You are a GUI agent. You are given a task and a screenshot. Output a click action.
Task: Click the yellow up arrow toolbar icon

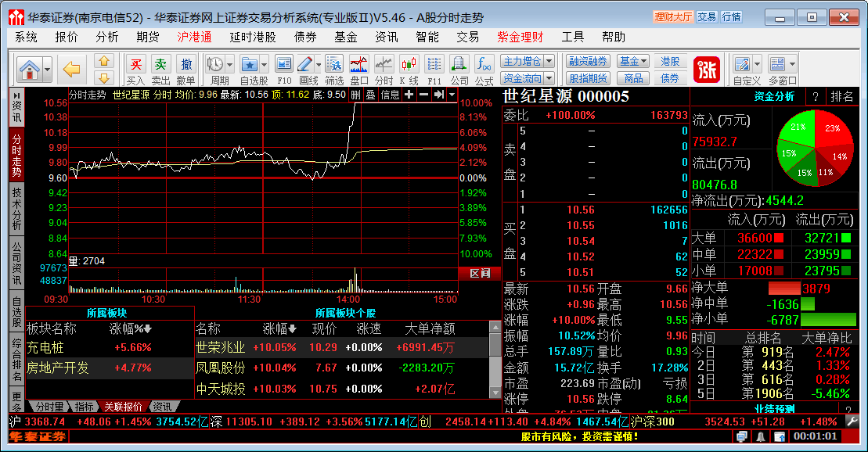104,61
